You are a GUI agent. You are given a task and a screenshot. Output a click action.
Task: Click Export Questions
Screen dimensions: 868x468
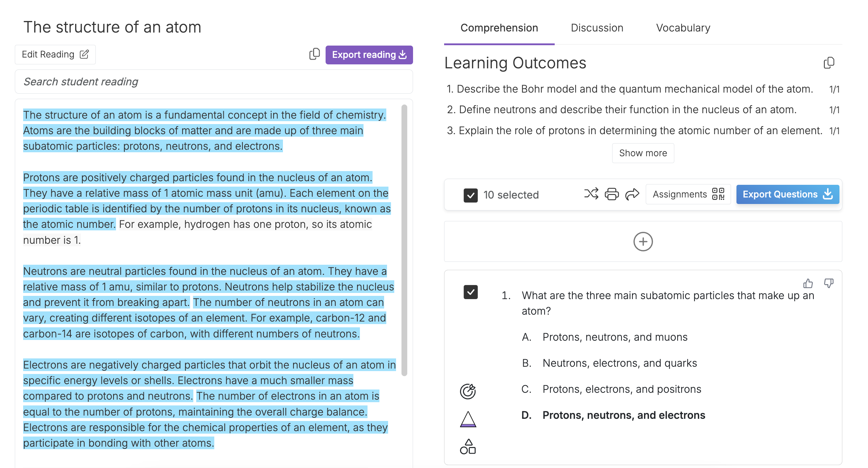pyautogui.click(x=787, y=194)
